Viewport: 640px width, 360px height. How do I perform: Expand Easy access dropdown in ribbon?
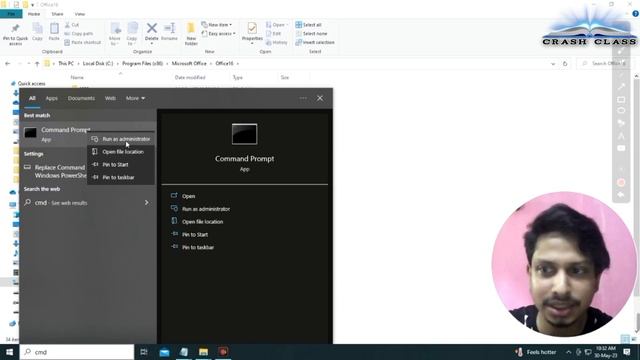pyautogui.click(x=218, y=33)
